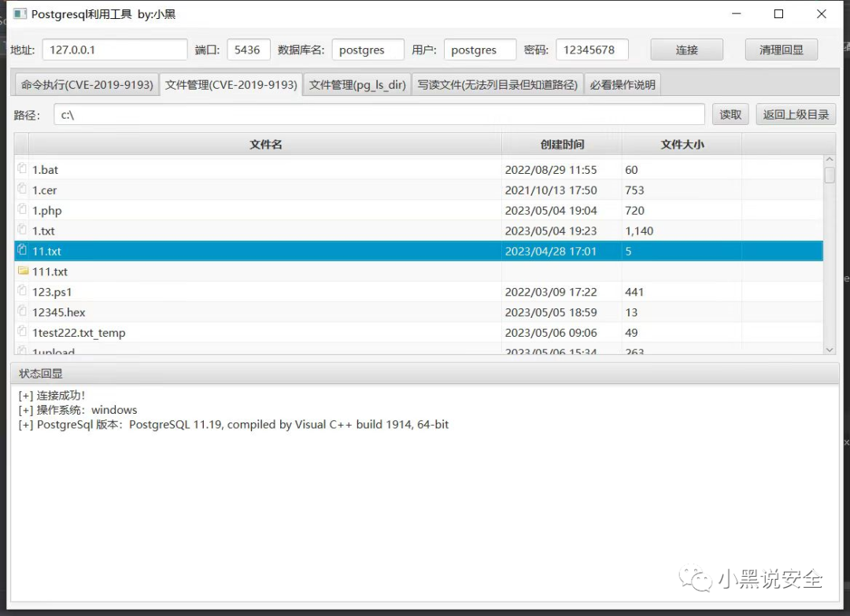Click the file list scroll down arrow
Image resolution: width=850 pixels, height=616 pixels.
[830, 350]
